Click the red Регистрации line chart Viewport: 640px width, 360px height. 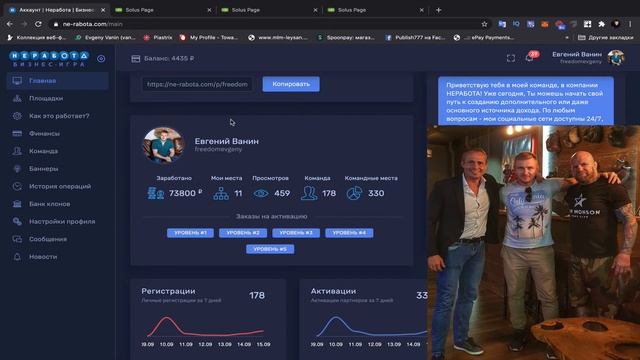206,327
